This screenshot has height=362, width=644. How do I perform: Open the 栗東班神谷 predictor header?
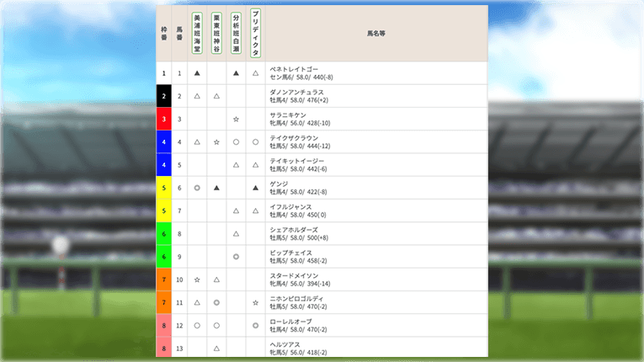click(x=216, y=33)
